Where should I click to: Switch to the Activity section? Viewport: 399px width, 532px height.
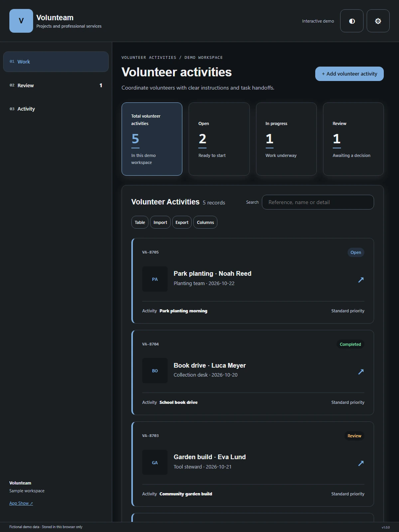[56, 109]
